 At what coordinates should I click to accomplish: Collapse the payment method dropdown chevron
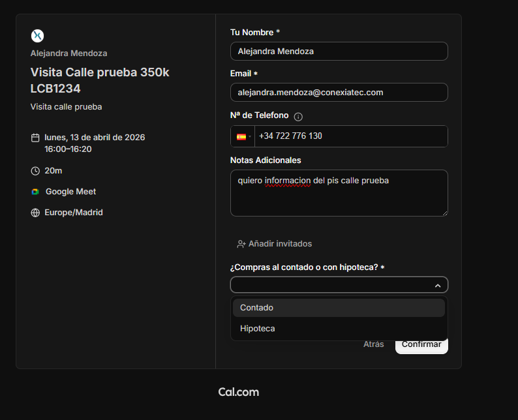pos(438,286)
